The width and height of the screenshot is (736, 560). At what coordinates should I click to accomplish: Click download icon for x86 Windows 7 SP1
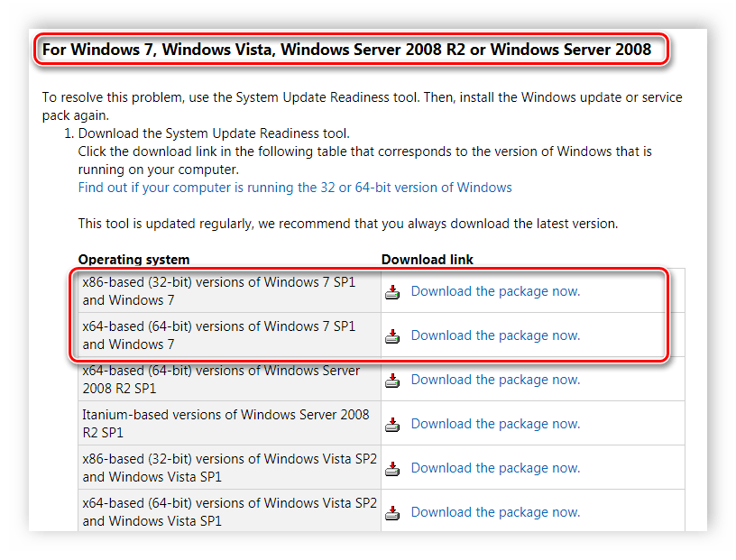(x=392, y=292)
